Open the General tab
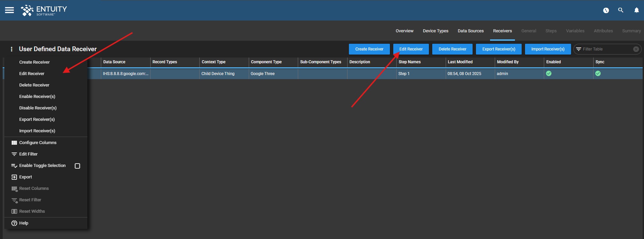Image resolution: width=644 pixels, height=239 pixels. coord(529,31)
